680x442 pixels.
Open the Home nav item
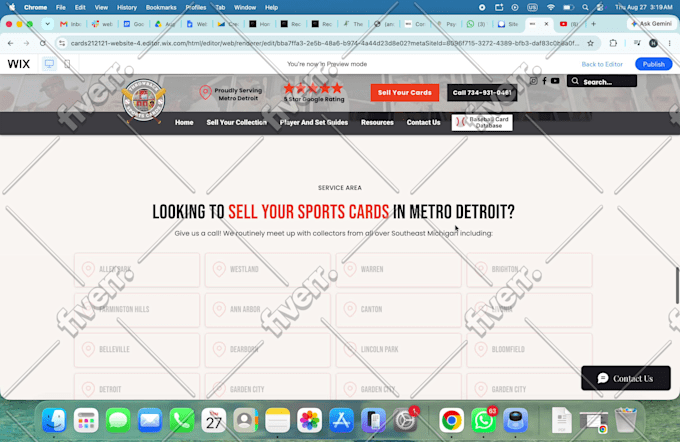(x=184, y=123)
